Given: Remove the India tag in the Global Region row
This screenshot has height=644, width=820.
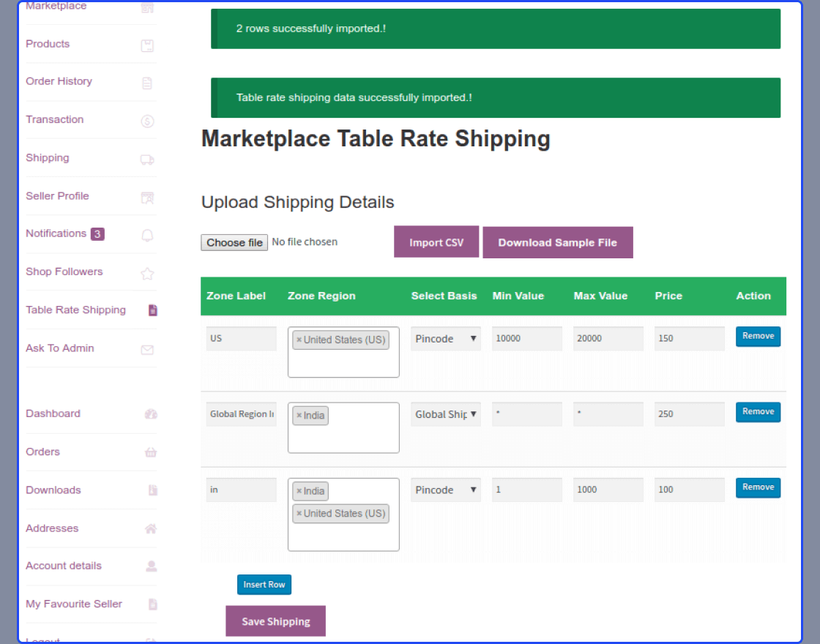Looking at the screenshot, I should pyautogui.click(x=300, y=414).
